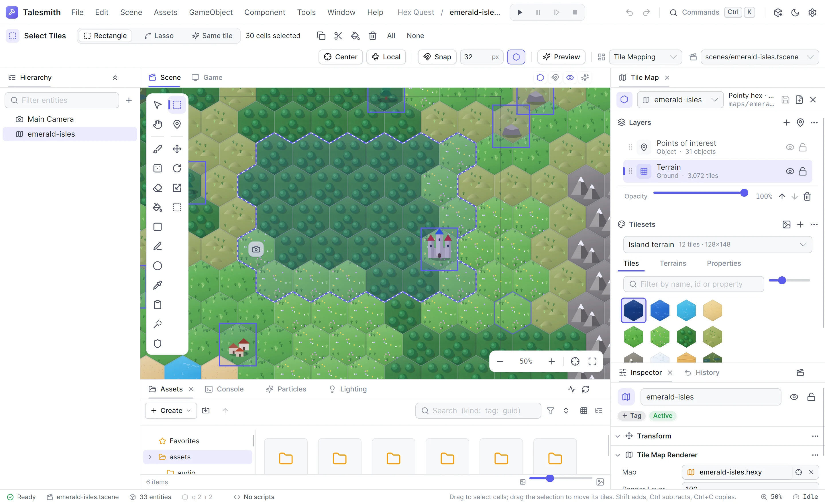This screenshot has width=825, height=504.
Task: Pick the dark green forest tile swatch
Action: click(686, 336)
